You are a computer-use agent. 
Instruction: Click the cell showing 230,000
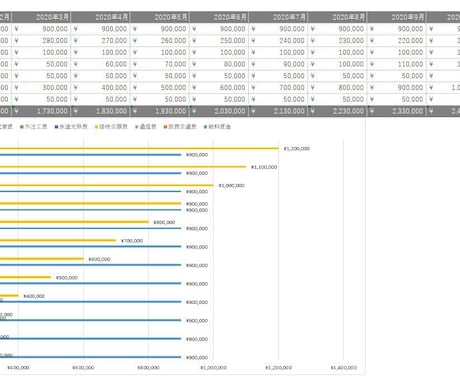(x=337, y=41)
